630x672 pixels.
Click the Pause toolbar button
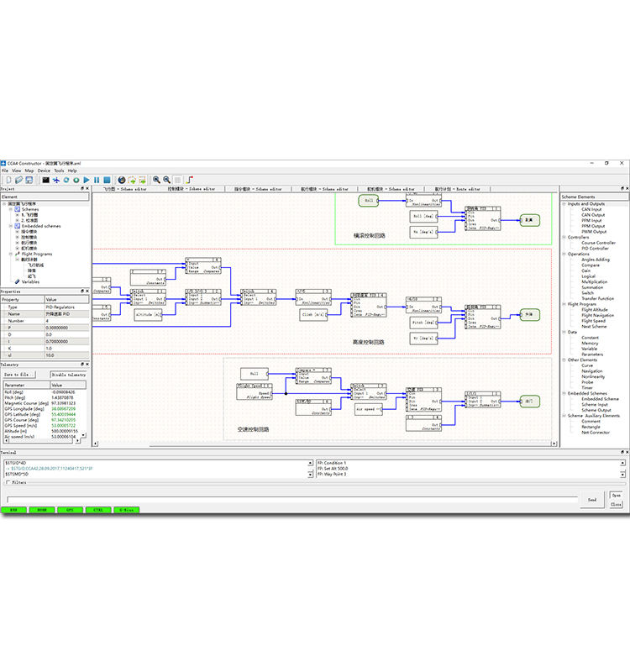point(97,180)
